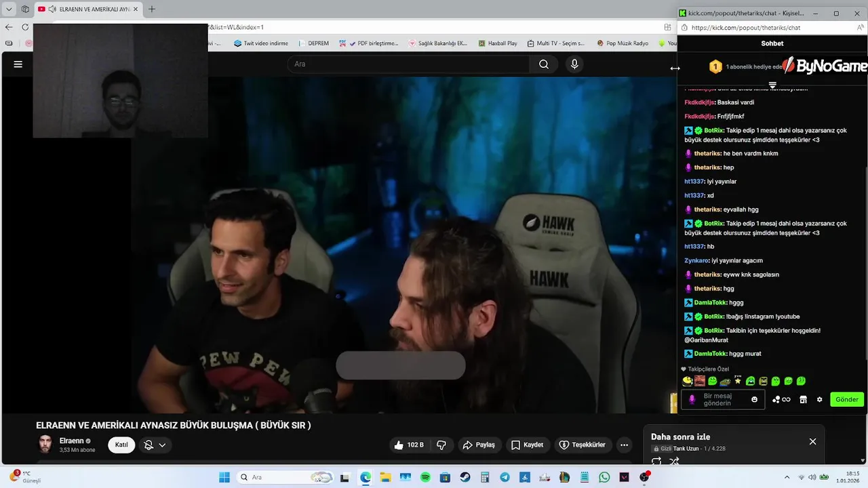This screenshot has width=868, height=488.
Task: Click Zynkaro username in chat
Action: (696, 261)
